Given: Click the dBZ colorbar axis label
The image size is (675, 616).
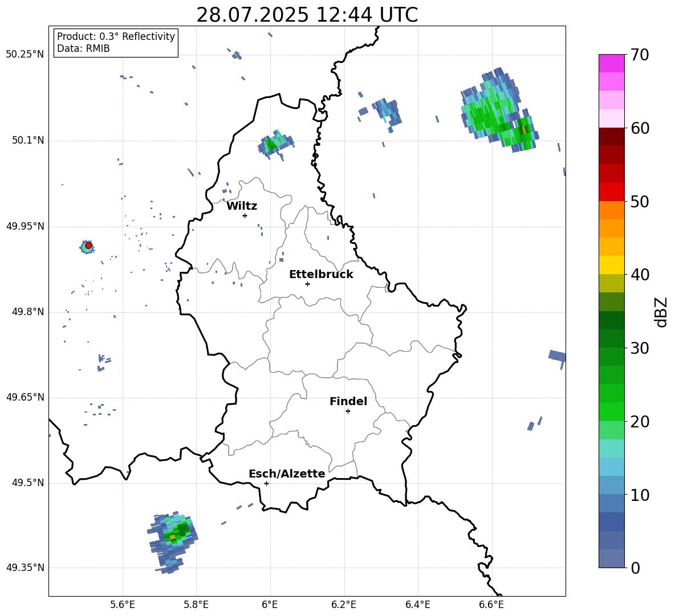Looking at the screenshot, I should coord(662,312).
